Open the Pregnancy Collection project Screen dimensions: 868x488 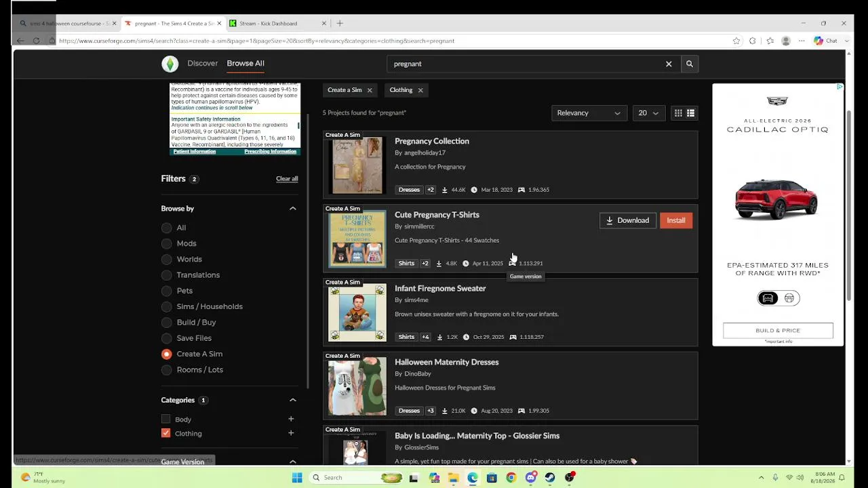click(x=432, y=141)
